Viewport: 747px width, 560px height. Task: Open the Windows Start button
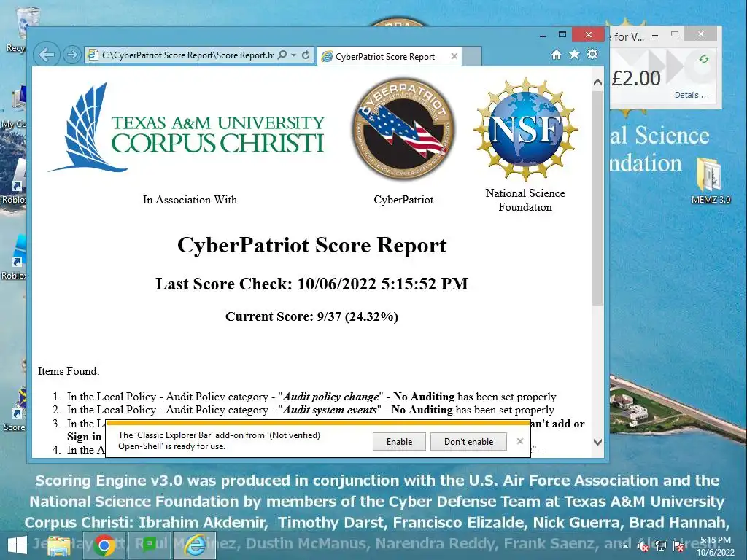(x=17, y=545)
